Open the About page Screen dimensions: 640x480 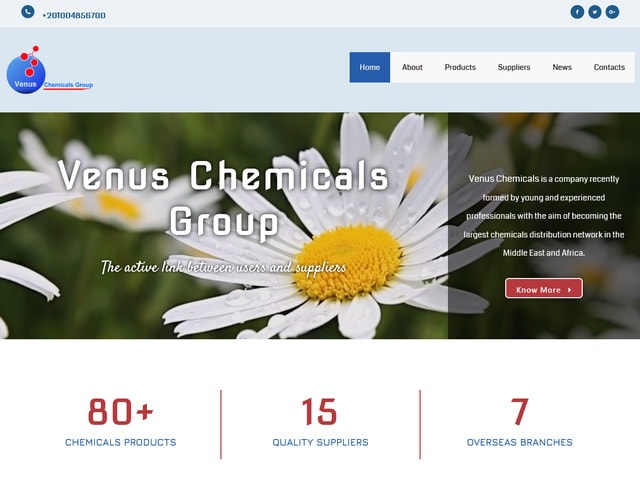[412, 67]
